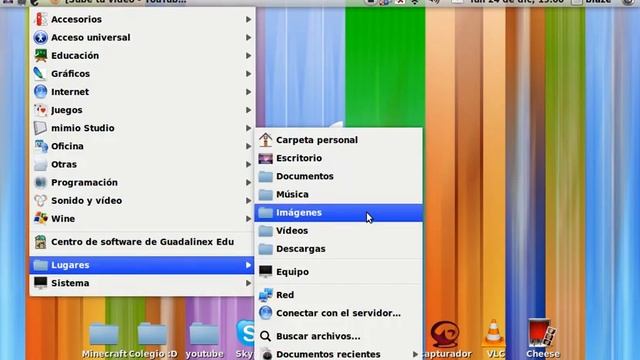The height and width of the screenshot is (360, 640).
Task: Open Vídeos from Lugares submenu
Action: click(339, 231)
